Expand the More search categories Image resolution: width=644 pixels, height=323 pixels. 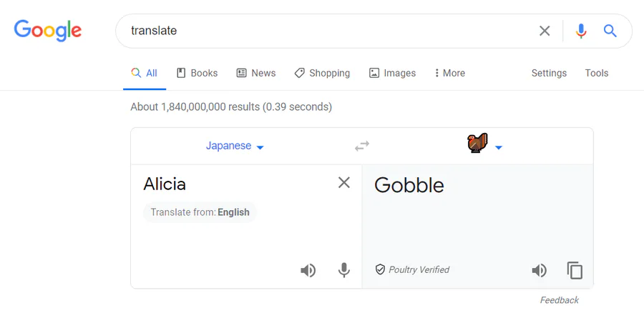[450, 73]
